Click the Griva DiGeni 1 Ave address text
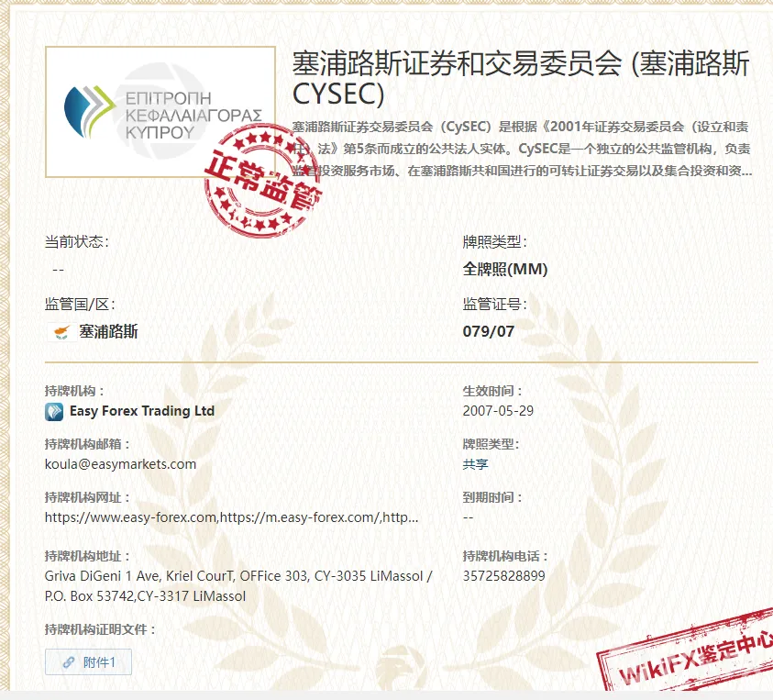The height and width of the screenshot is (700, 773). (238, 586)
